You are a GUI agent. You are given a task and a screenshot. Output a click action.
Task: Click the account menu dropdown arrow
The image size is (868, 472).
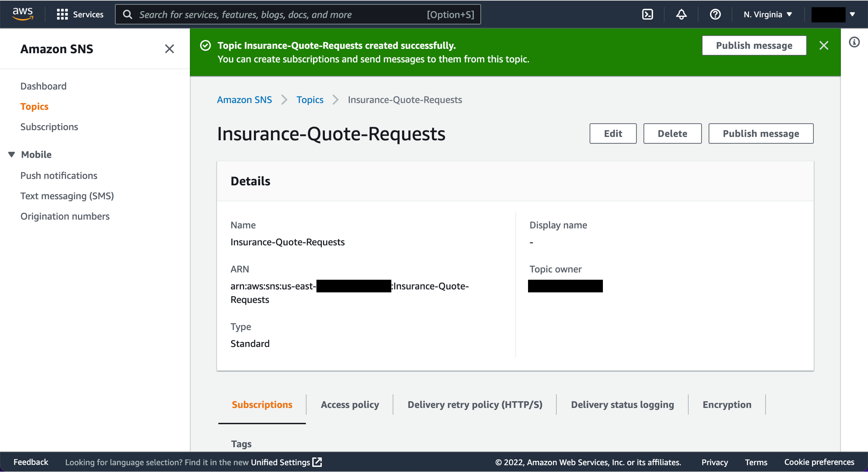(851, 14)
